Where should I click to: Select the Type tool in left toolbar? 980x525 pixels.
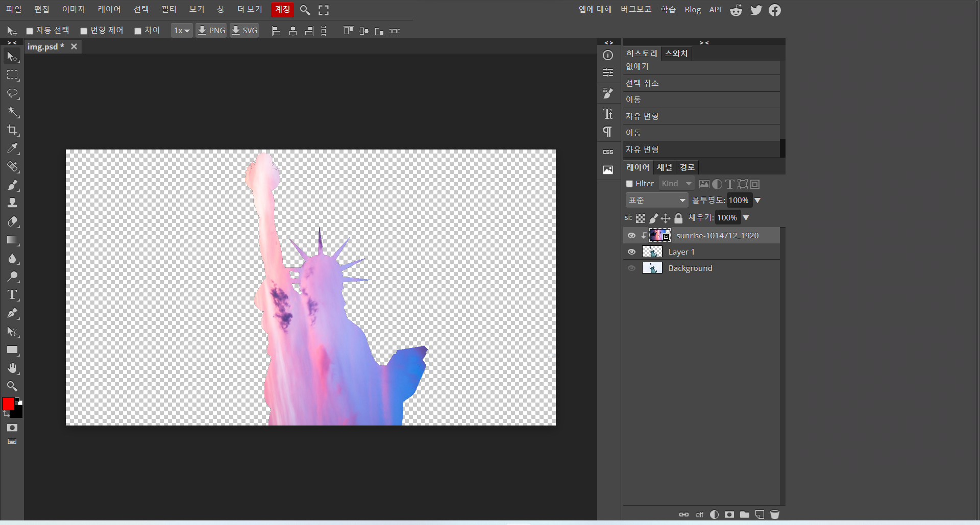point(13,295)
